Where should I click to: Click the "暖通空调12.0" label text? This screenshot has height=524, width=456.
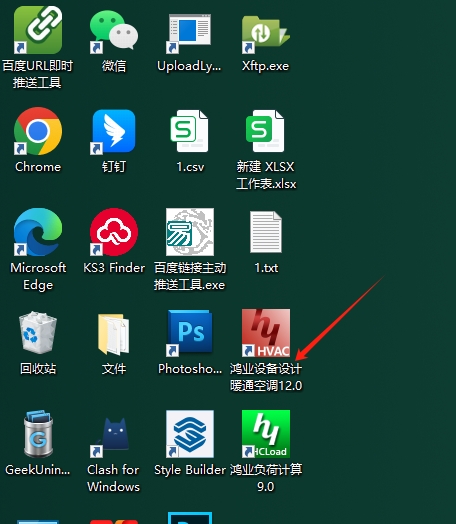point(266,386)
